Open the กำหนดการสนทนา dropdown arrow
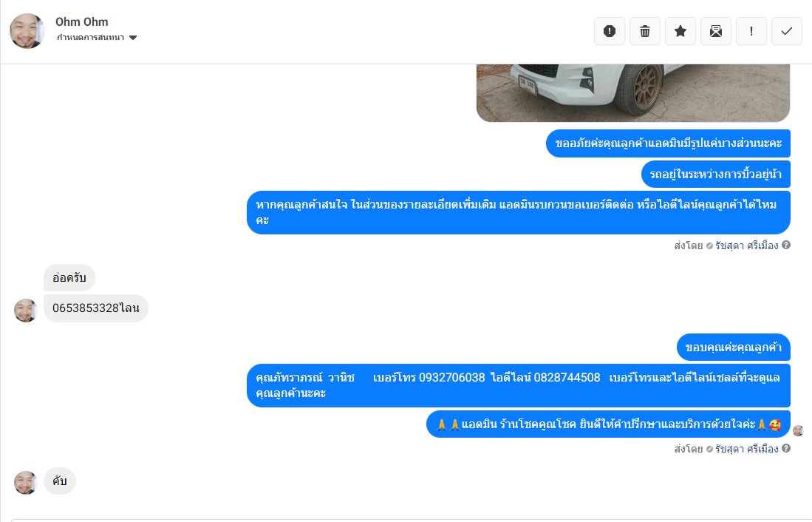Image resolution: width=812 pixels, height=522 pixels. point(133,37)
